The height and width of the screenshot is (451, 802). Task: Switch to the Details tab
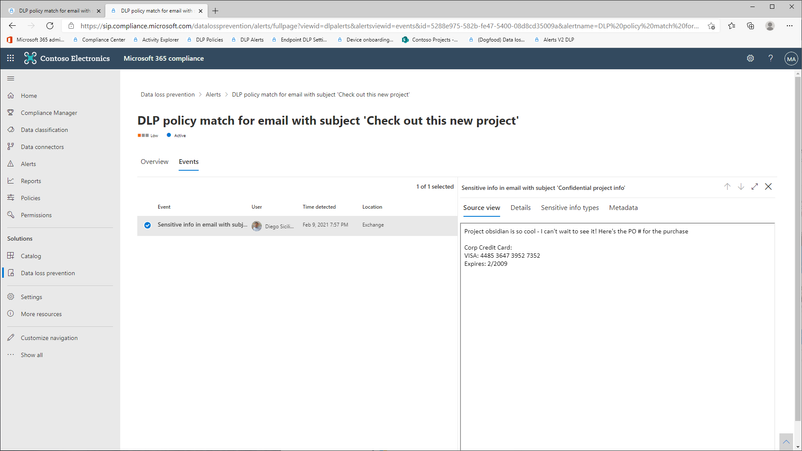pos(520,208)
